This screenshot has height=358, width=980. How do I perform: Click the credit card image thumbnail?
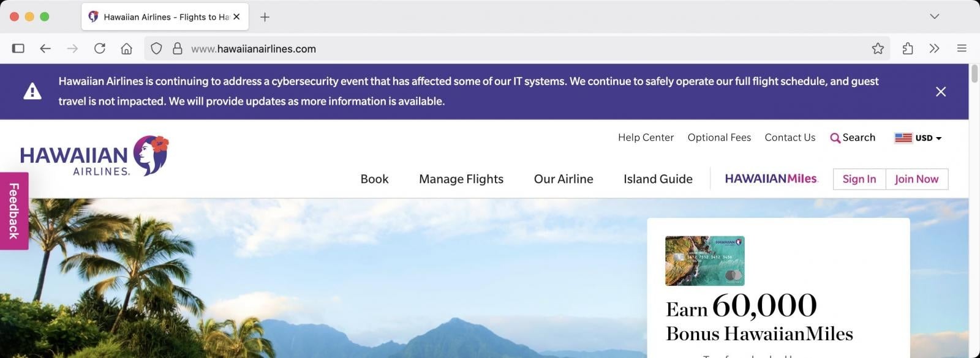click(x=704, y=261)
